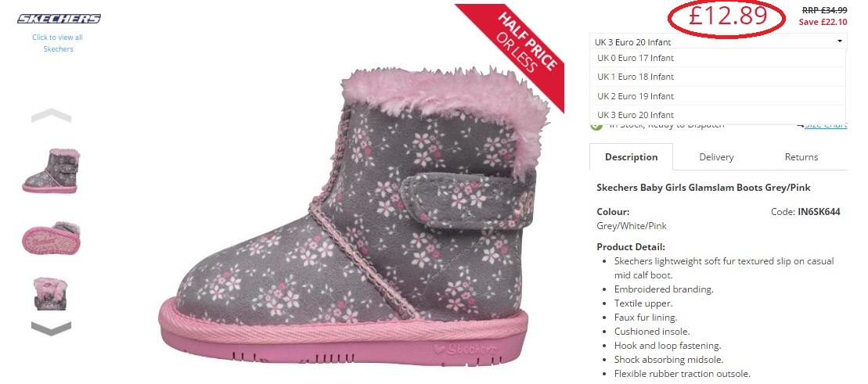Show previous thumbnails with up chevron
This screenshot has height=384, width=868.
pyautogui.click(x=51, y=115)
